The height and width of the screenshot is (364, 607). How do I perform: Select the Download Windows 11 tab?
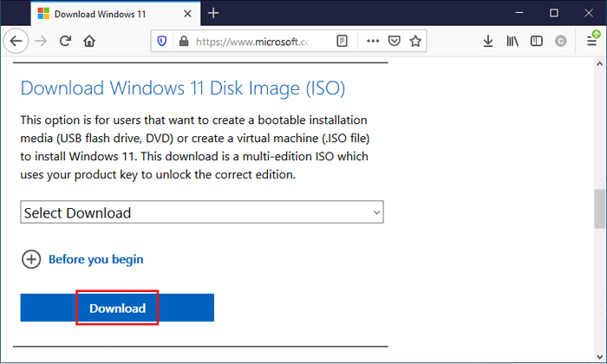[x=115, y=14]
